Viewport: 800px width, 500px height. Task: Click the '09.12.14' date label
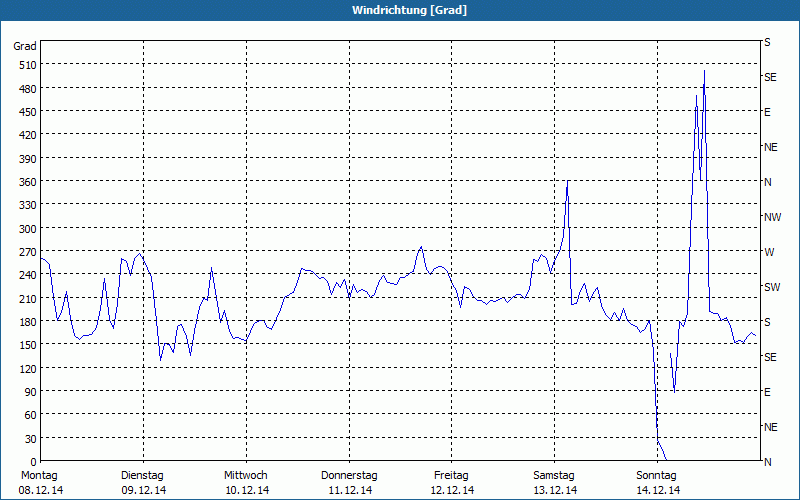click(144, 491)
